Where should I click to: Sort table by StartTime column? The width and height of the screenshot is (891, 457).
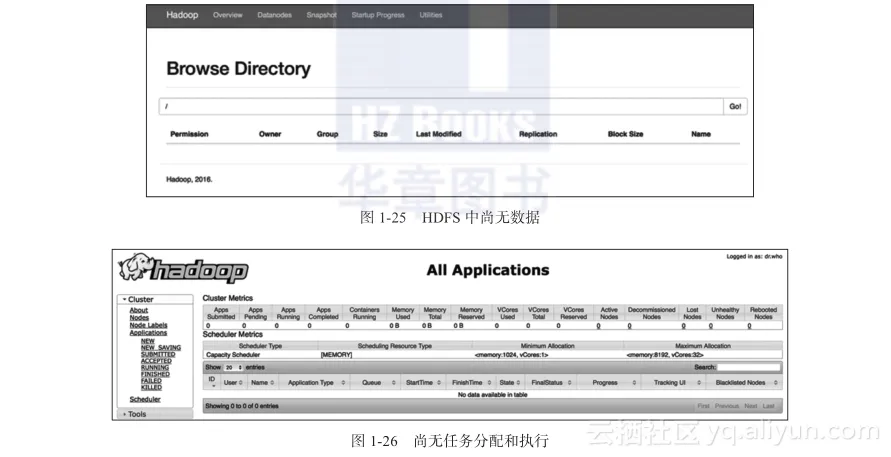(423, 383)
